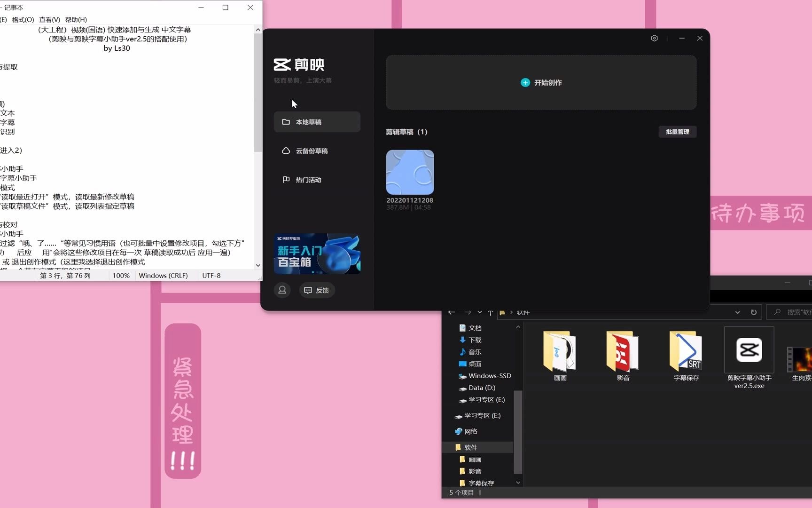The width and height of the screenshot is (812, 508).
Task: Open the user profile avatar icon
Action: coord(282,290)
